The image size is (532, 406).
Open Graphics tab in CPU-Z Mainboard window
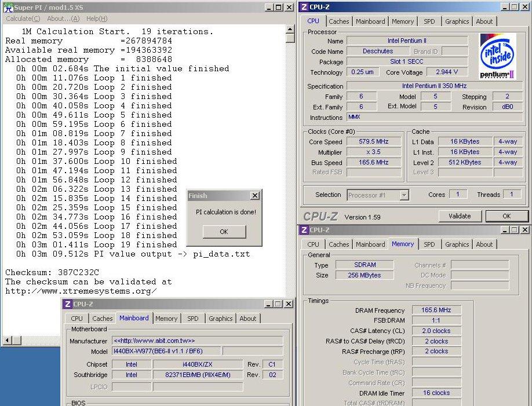221,319
